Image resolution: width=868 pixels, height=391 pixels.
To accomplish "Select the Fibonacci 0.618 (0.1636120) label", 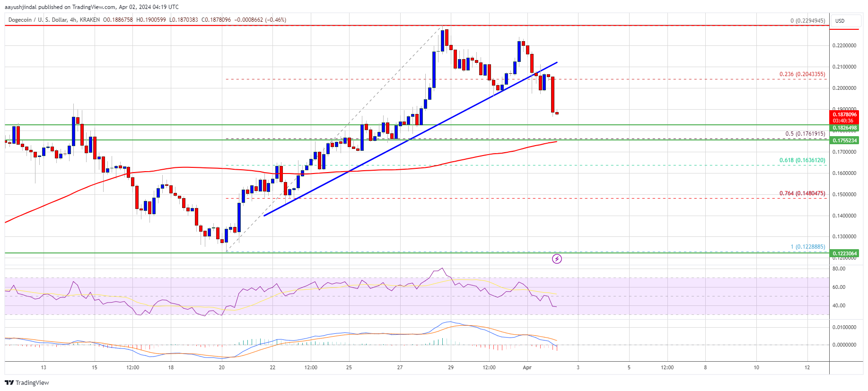I will pyautogui.click(x=802, y=160).
